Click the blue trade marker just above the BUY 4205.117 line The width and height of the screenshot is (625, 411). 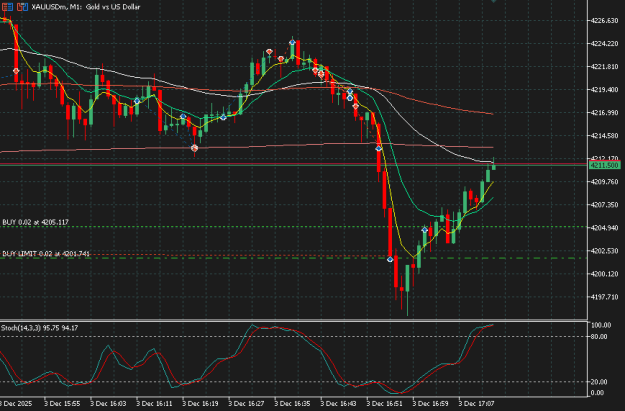[x=425, y=230]
